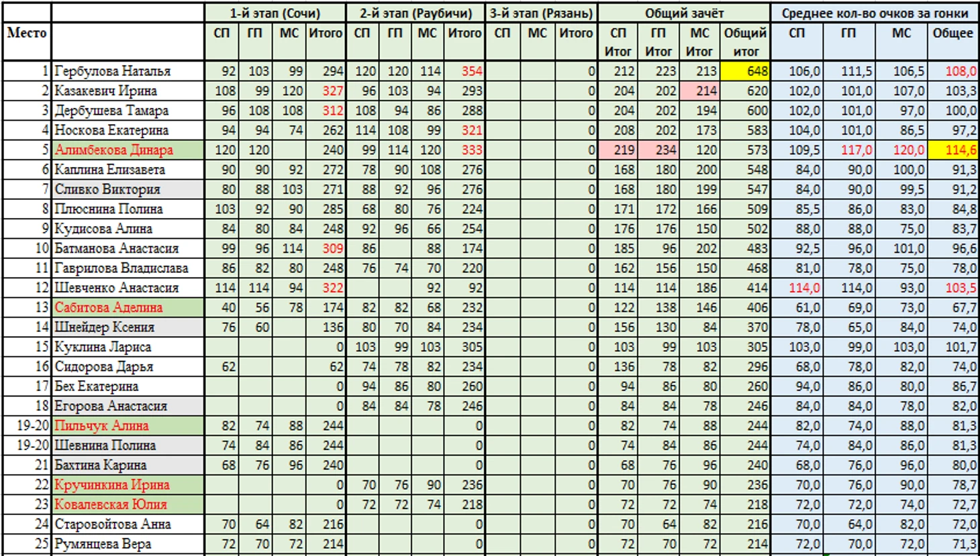Click the red 309 total for Батманова Анастасия

(x=326, y=248)
